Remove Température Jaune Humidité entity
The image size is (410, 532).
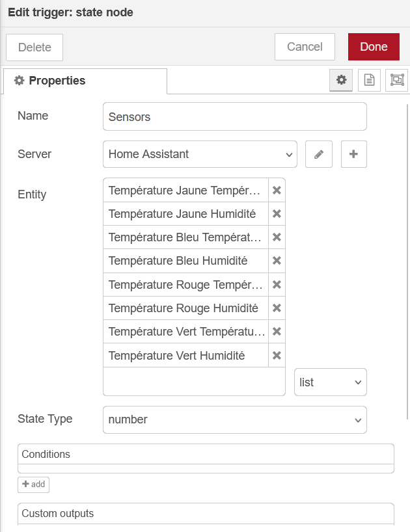click(277, 214)
